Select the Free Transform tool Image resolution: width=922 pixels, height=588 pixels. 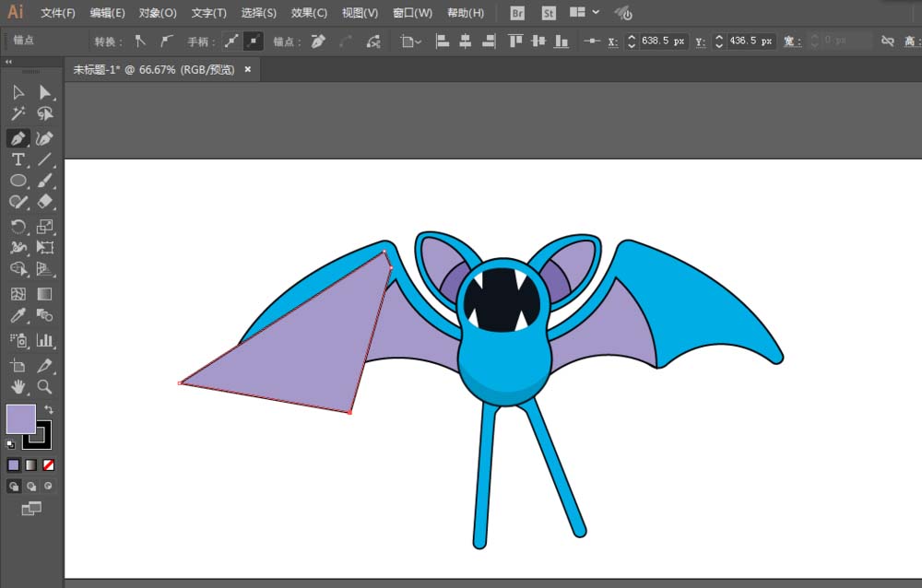point(44,248)
